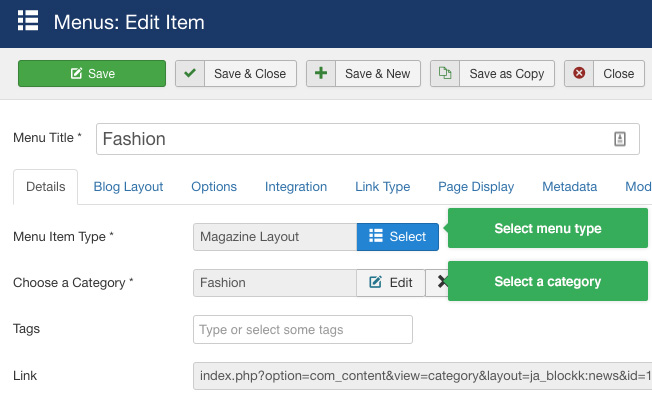
Task: Click inside the Menu Title field
Action: pos(368,139)
